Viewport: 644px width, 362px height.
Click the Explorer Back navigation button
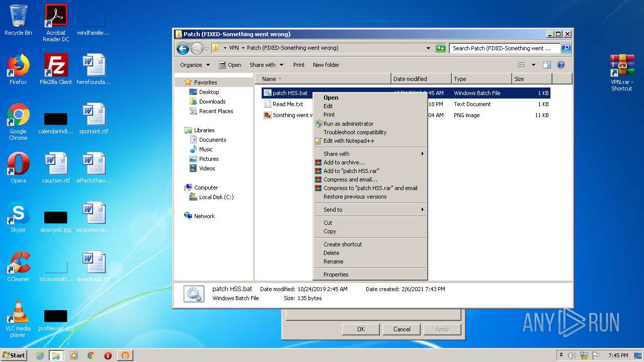183,48
